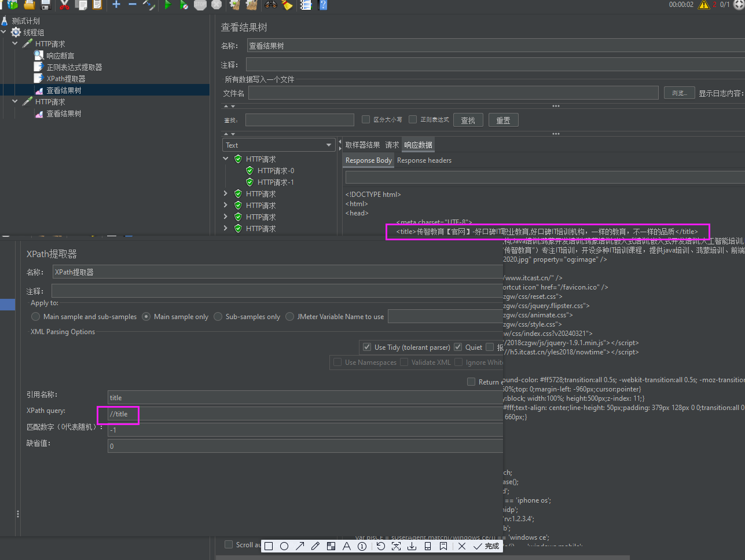Switch to the 取样器结果 tab

tap(362, 145)
